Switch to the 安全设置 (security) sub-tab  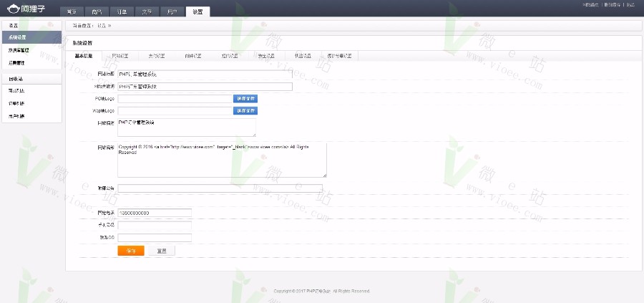[266, 56]
